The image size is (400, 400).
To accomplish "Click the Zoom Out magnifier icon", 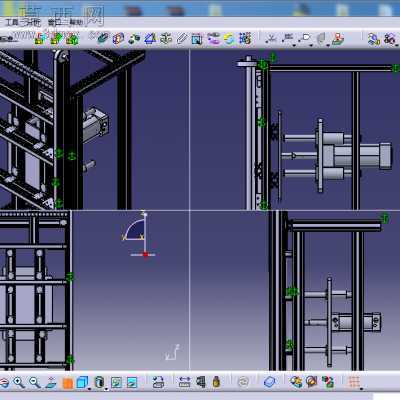I will 35,382.
